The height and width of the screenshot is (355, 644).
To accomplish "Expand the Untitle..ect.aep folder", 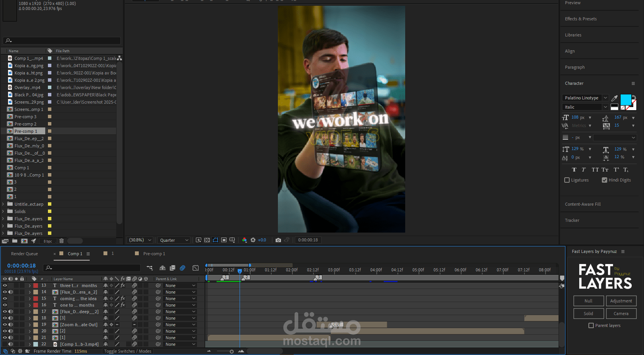I will point(3,204).
